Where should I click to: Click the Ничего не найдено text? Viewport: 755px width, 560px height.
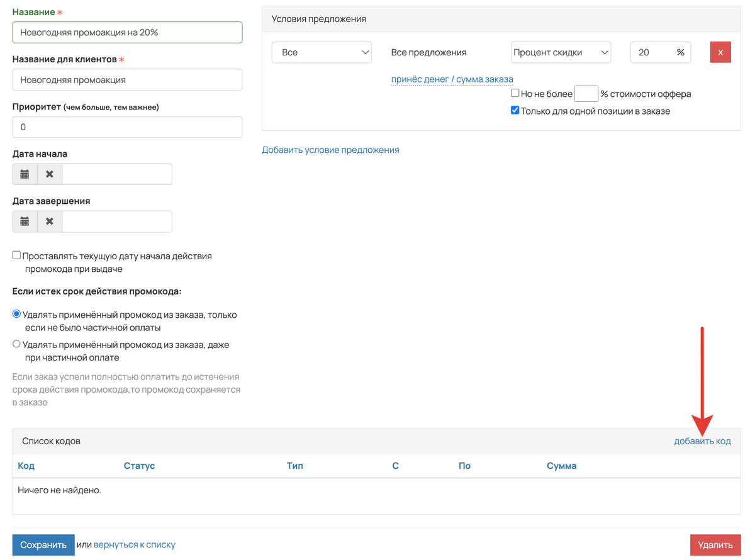click(x=60, y=490)
